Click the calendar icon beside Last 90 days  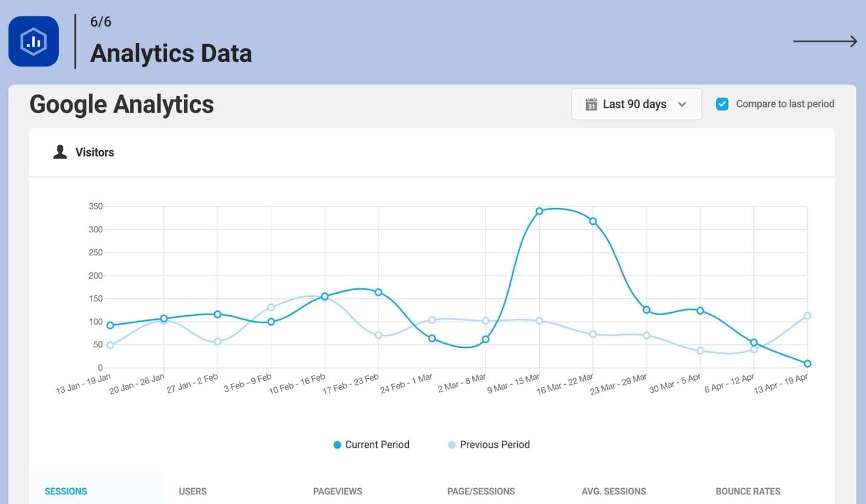pyautogui.click(x=591, y=104)
